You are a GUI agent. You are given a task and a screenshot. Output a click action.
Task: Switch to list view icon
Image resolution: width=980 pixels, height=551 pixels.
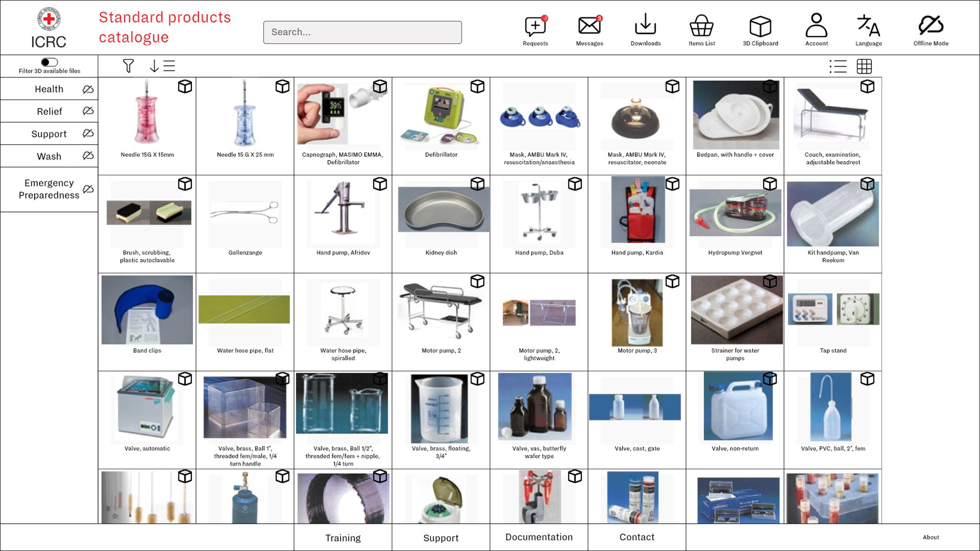(x=838, y=66)
